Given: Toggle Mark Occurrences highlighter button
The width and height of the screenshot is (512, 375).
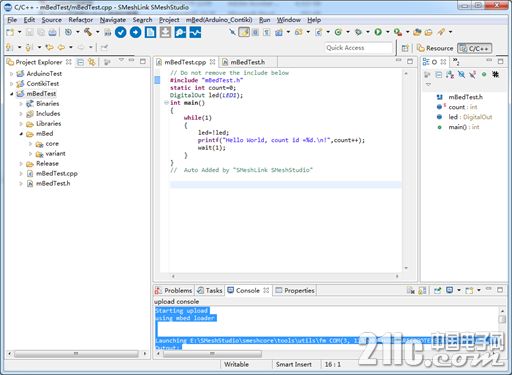Looking at the screenshot, I should [244, 32].
